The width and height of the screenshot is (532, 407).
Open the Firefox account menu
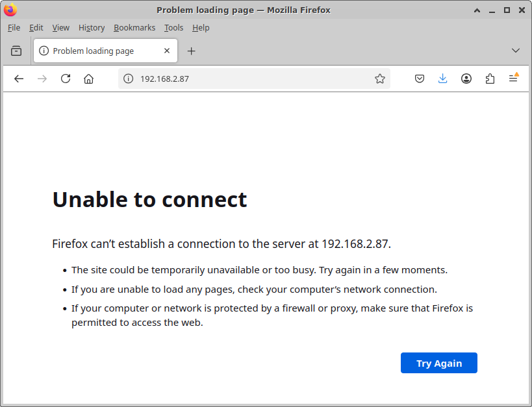point(466,79)
